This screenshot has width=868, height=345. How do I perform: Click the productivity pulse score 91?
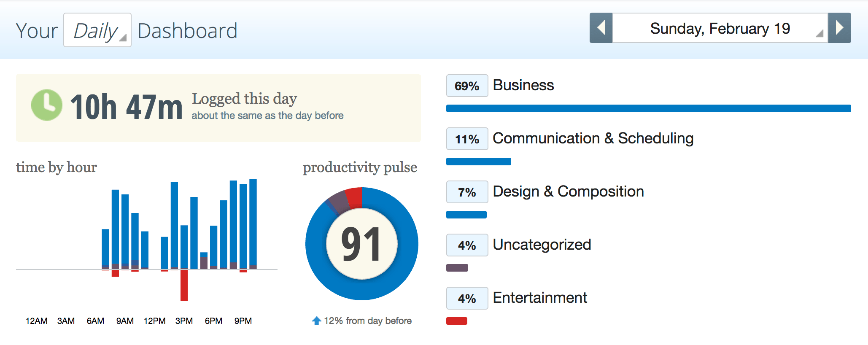(361, 244)
